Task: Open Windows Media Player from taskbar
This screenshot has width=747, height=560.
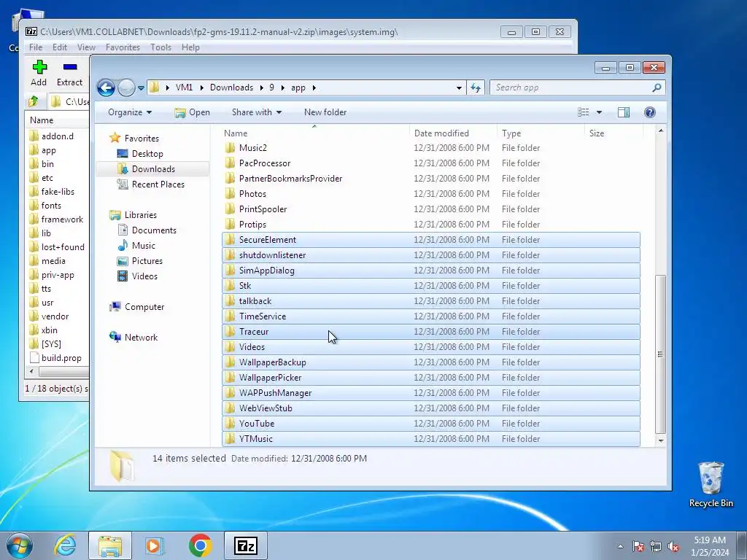Action: (154, 545)
